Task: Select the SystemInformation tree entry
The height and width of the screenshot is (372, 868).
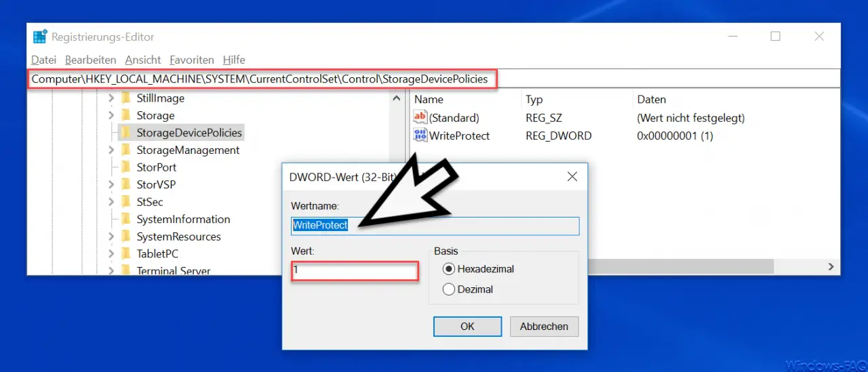Action: tap(183, 220)
